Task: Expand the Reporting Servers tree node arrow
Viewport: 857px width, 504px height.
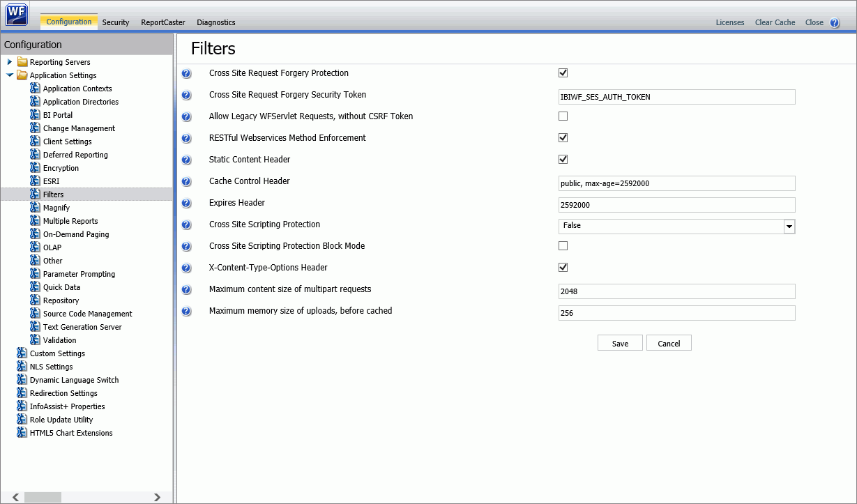Action: (x=10, y=62)
